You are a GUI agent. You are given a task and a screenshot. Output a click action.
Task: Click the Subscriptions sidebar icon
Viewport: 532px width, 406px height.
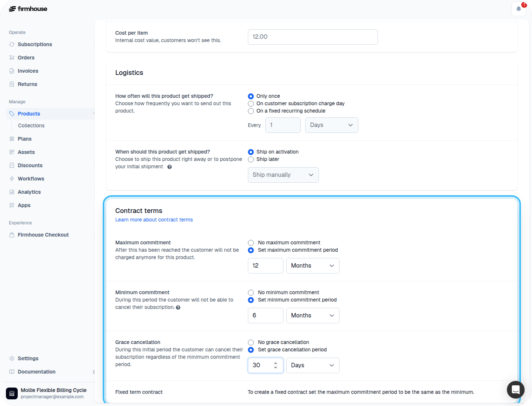(12, 44)
